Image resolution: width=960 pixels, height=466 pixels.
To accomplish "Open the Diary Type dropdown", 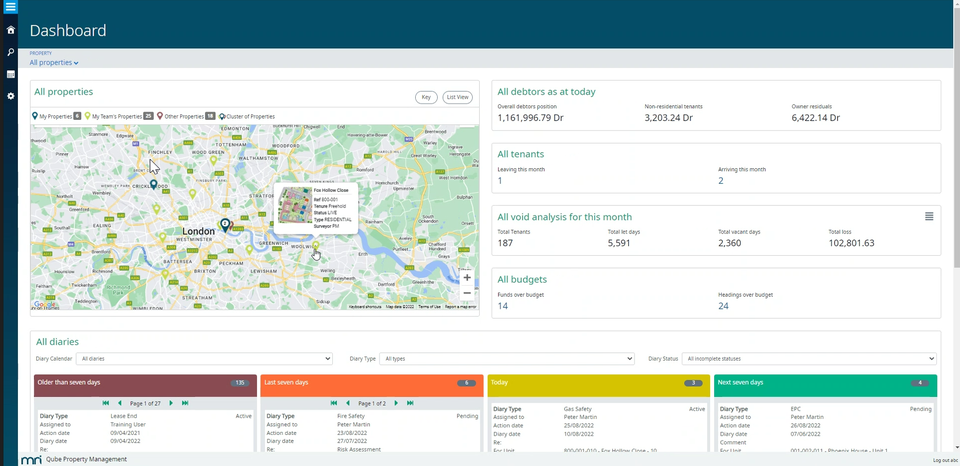I will tap(506, 358).
